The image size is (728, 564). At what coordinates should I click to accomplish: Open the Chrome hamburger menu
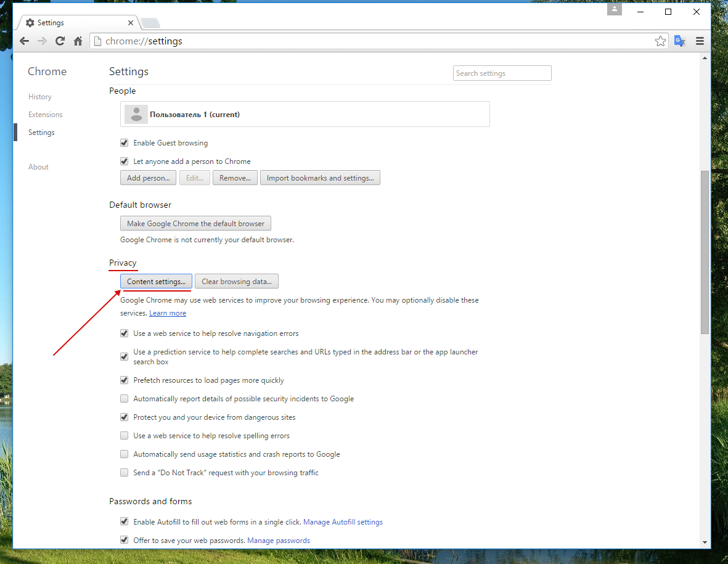(x=700, y=41)
